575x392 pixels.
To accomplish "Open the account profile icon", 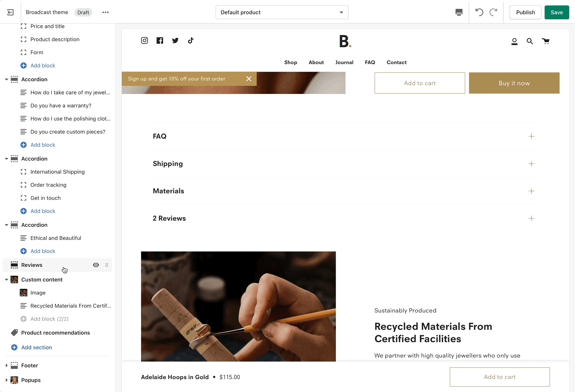I will pyautogui.click(x=514, y=41).
